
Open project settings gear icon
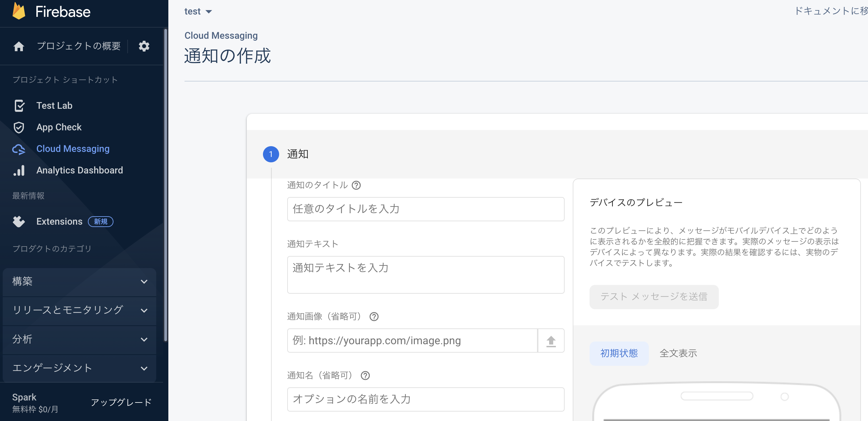(x=144, y=46)
